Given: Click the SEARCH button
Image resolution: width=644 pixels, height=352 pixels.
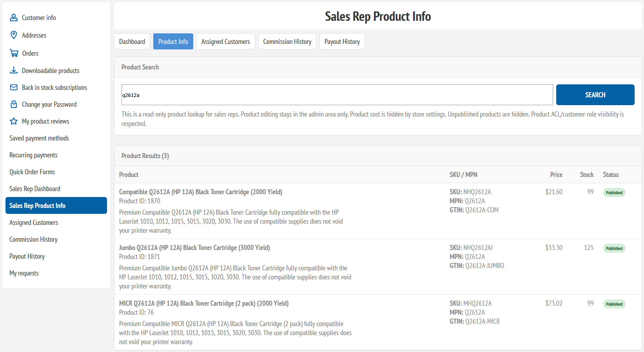Looking at the screenshot, I should pos(595,95).
